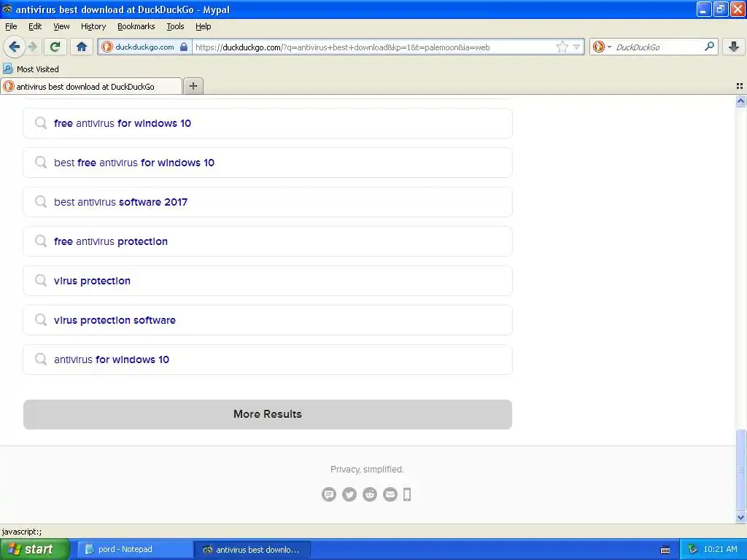Click the email newsletter footer icon
This screenshot has height=560, width=747.
pyautogui.click(x=390, y=494)
